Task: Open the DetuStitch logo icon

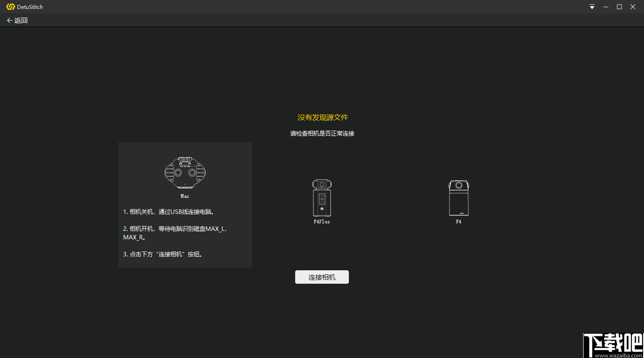Action: click(11, 7)
